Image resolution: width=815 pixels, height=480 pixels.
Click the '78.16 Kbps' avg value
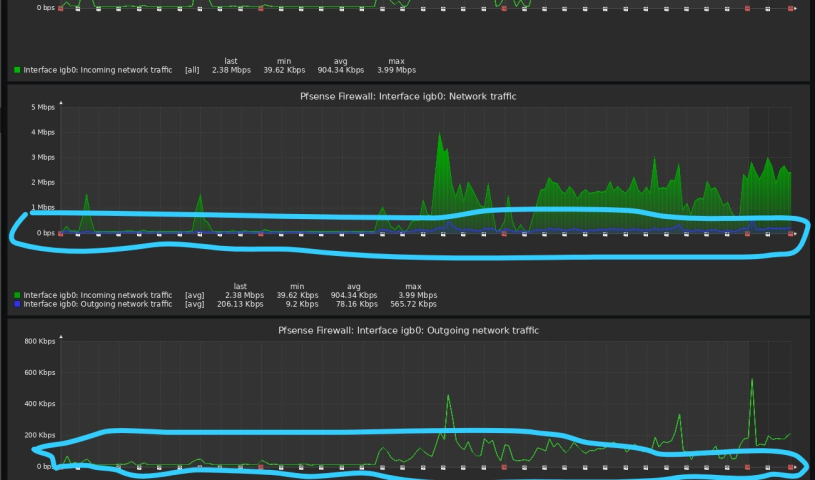pyautogui.click(x=354, y=304)
